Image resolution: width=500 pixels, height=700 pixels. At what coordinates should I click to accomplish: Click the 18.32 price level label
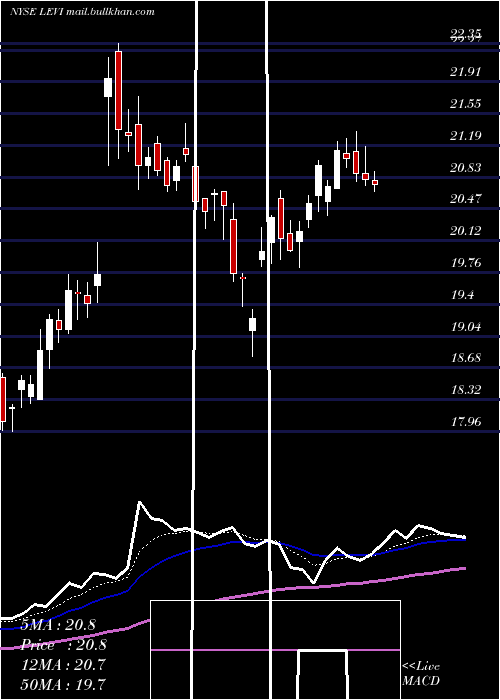point(466,390)
